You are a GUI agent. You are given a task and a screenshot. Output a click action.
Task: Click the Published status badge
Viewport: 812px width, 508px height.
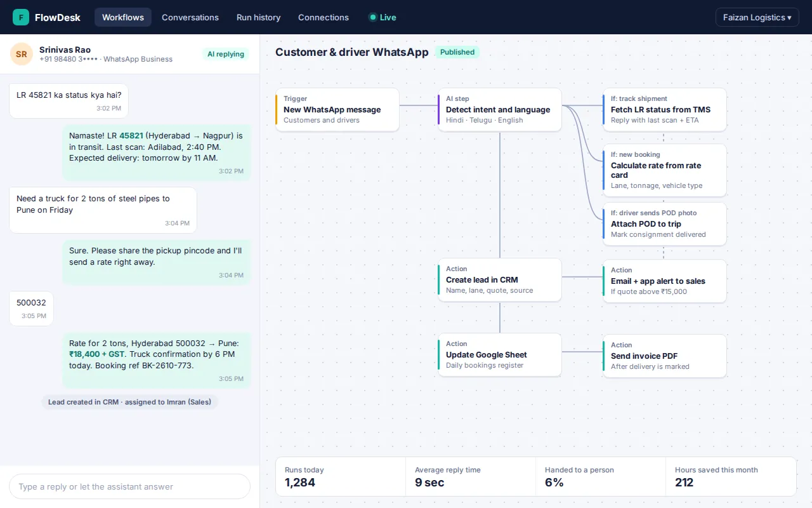pyautogui.click(x=457, y=52)
